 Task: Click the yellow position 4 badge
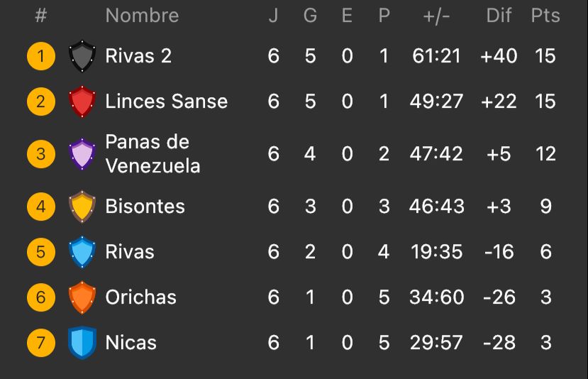(x=41, y=207)
